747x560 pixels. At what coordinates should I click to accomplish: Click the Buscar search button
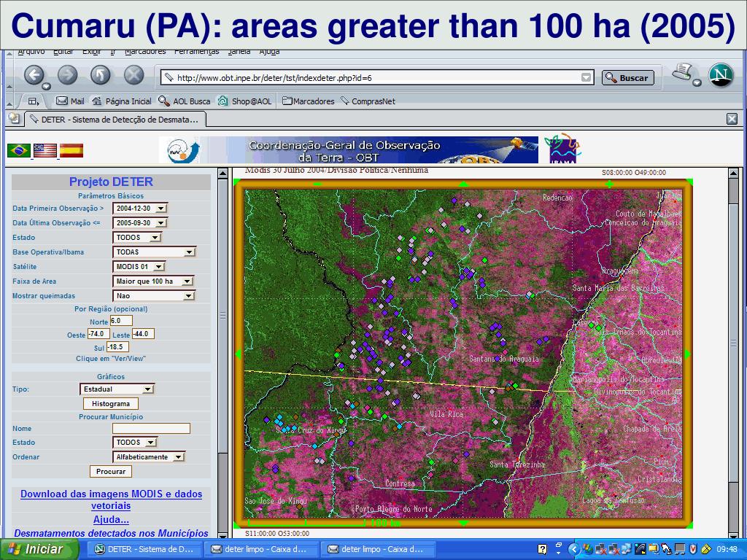click(628, 77)
